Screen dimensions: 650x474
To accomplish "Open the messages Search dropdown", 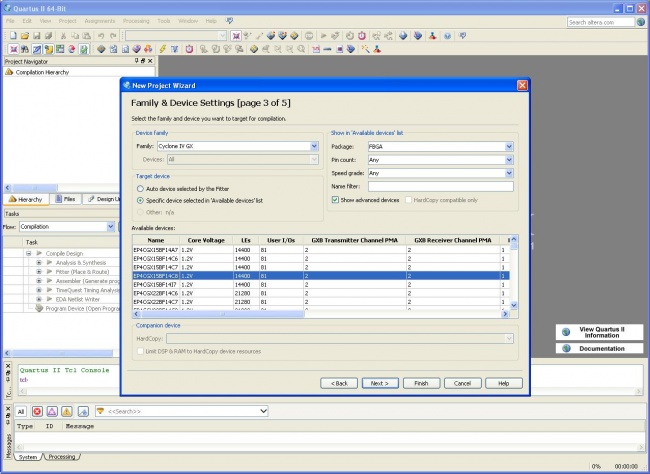I will coord(263,411).
